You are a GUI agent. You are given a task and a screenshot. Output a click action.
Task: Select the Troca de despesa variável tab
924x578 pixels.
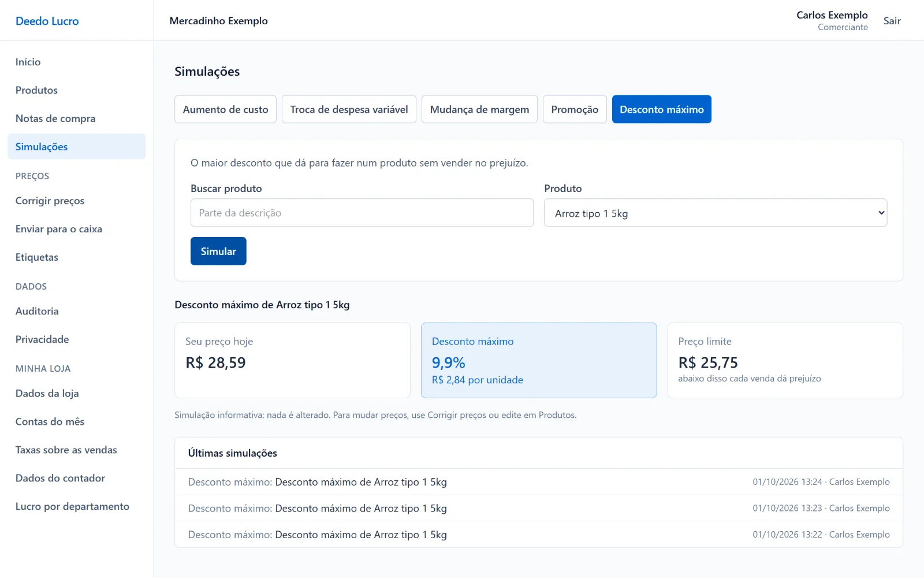(x=349, y=109)
